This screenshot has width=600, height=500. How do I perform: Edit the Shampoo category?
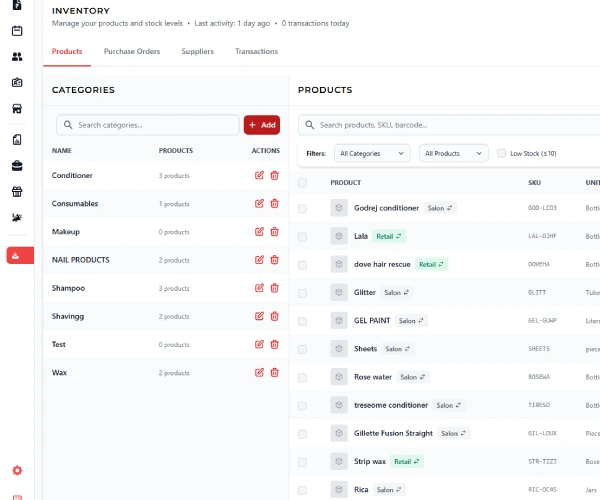tap(260, 288)
